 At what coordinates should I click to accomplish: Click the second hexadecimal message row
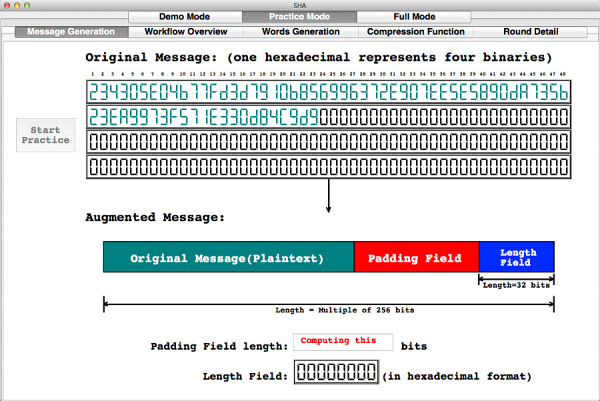(328, 117)
